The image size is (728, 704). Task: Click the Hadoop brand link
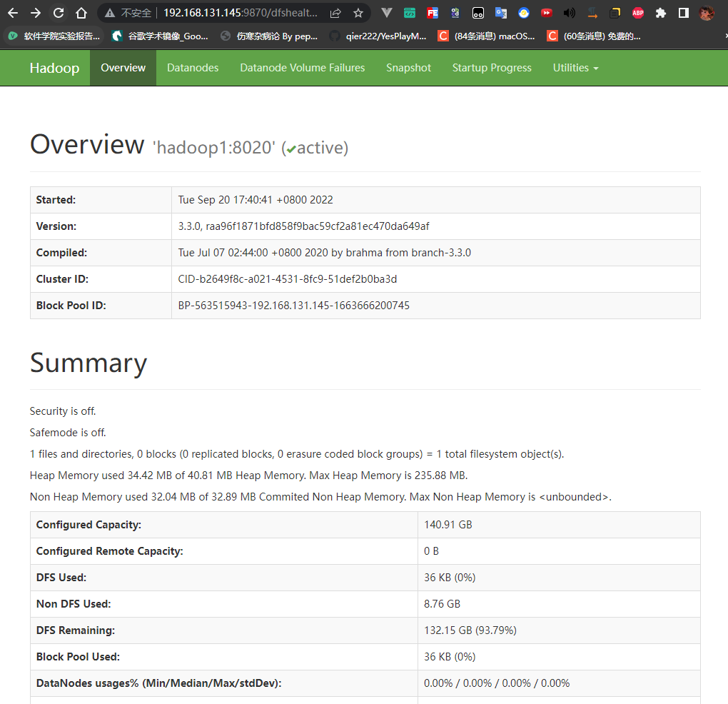tap(54, 68)
